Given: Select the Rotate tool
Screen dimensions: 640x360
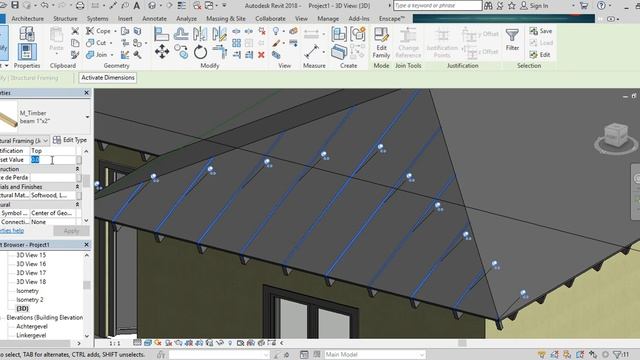Looking at the screenshot, I should [x=200, y=52].
